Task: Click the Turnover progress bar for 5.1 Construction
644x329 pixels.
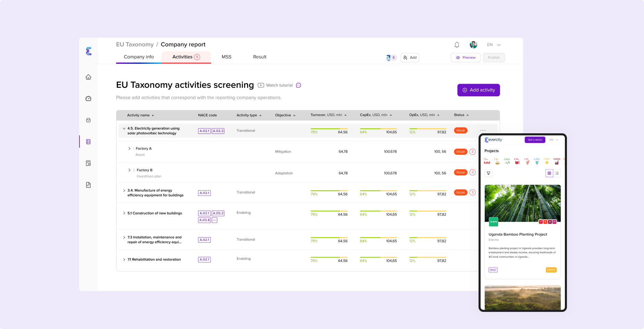Action: [x=329, y=211]
